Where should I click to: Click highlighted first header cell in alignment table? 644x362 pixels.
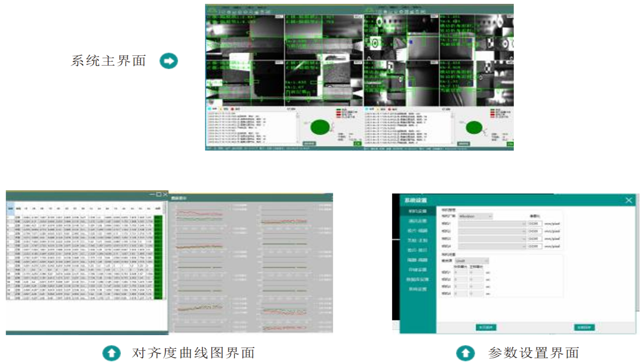[10, 209]
